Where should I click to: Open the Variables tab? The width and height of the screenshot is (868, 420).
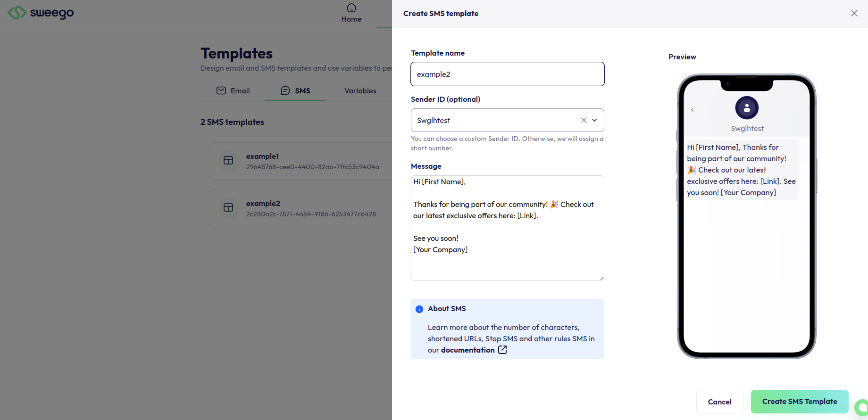(x=360, y=91)
